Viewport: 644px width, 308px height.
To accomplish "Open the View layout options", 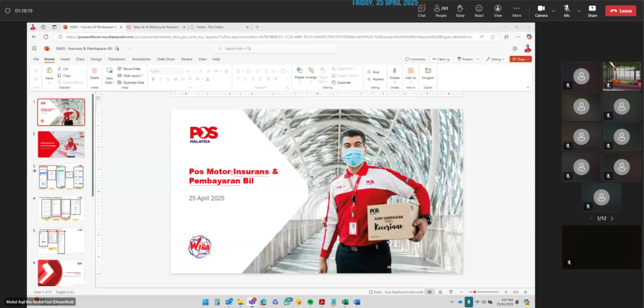I will point(498,11).
